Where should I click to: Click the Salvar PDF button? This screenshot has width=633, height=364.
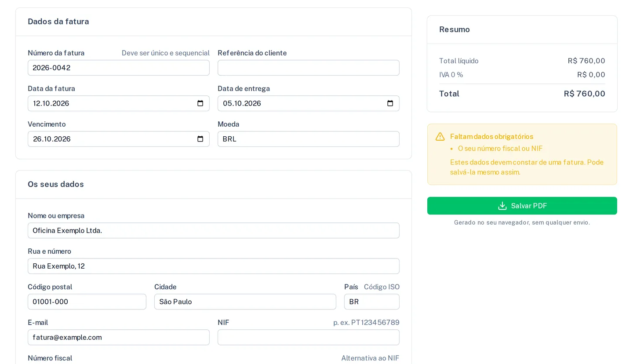point(522,206)
